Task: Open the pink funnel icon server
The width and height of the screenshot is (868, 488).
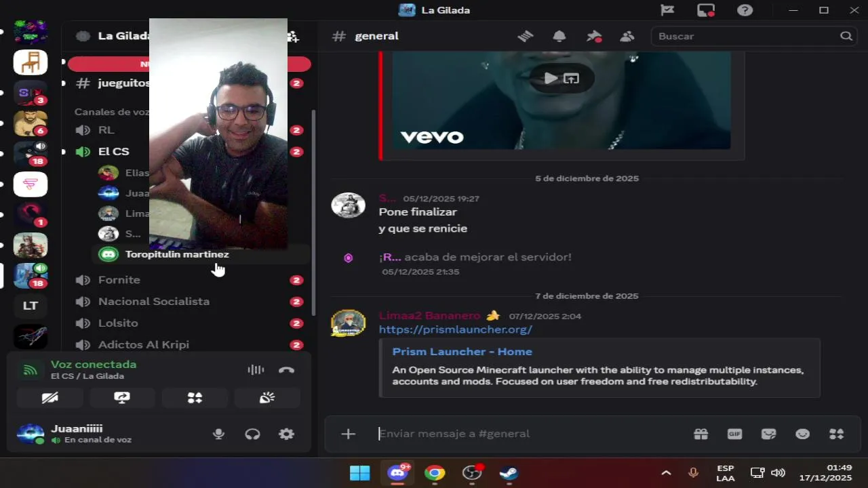Action: coord(31,184)
